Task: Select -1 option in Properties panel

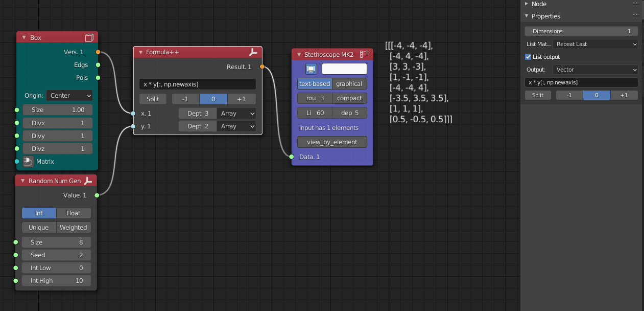Action: click(x=569, y=95)
